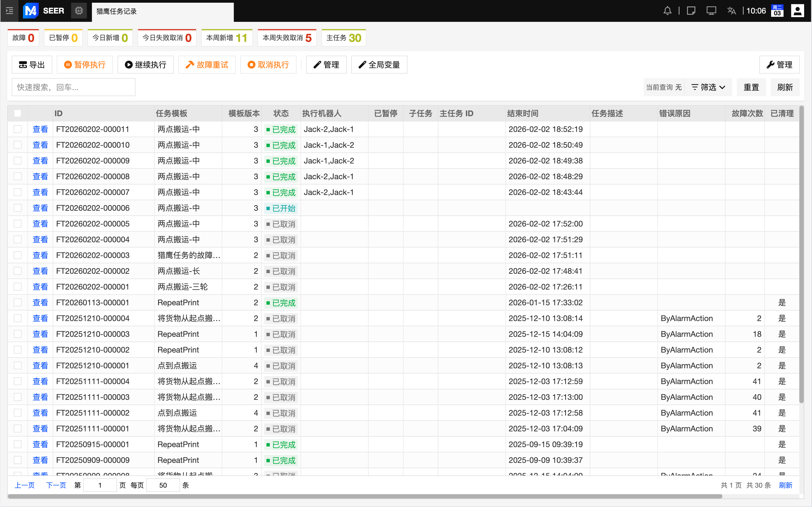View details of FT20260202-000006

(x=40, y=208)
